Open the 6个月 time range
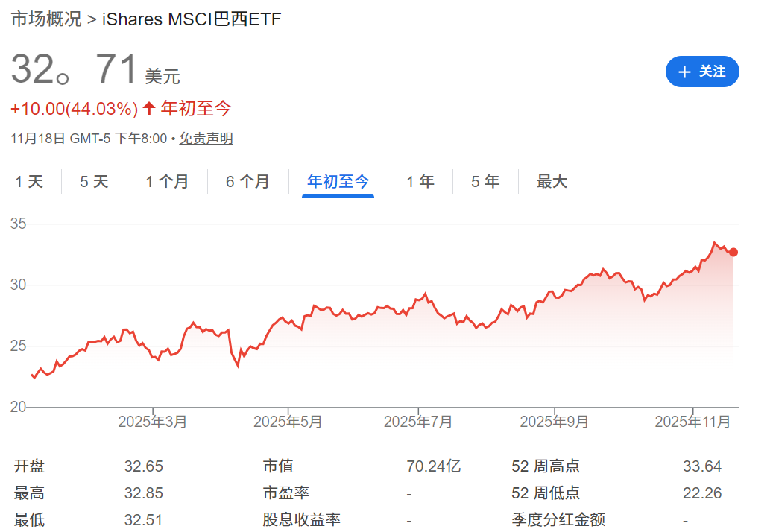 pyautogui.click(x=247, y=181)
